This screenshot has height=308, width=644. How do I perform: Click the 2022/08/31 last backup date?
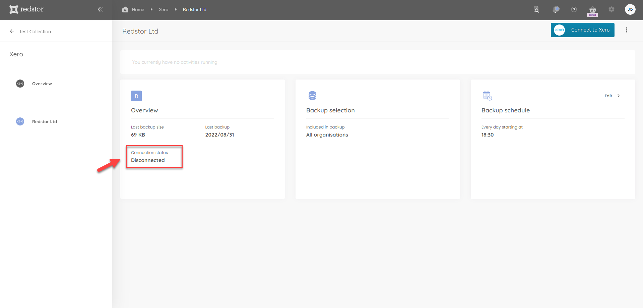220,135
